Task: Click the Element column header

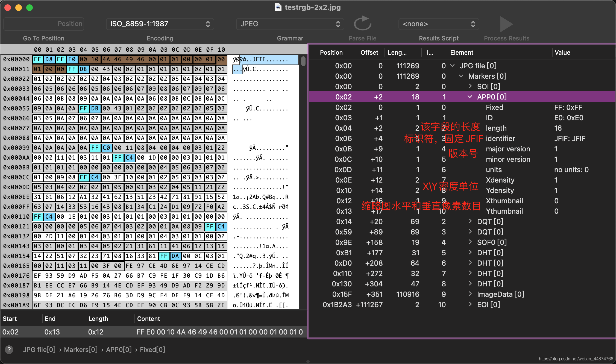Action: click(x=462, y=52)
